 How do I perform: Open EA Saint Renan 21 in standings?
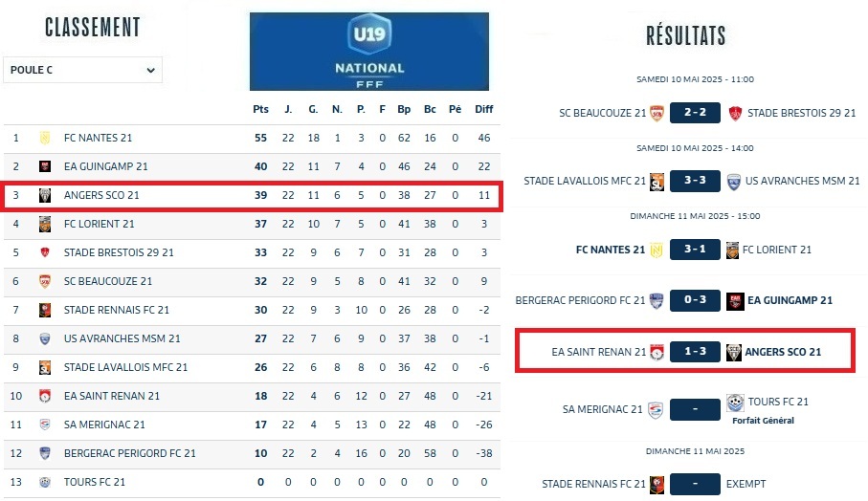point(111,396)
